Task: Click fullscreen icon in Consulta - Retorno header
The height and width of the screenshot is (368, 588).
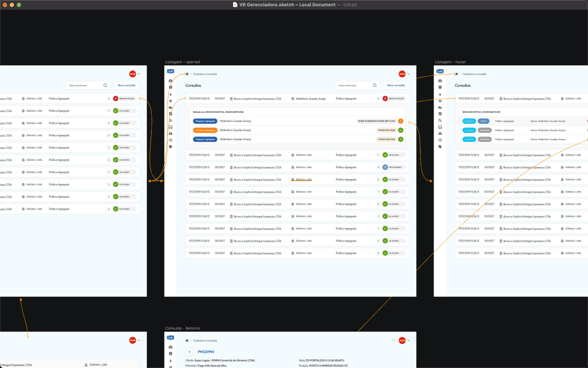Action: point(393,340)
